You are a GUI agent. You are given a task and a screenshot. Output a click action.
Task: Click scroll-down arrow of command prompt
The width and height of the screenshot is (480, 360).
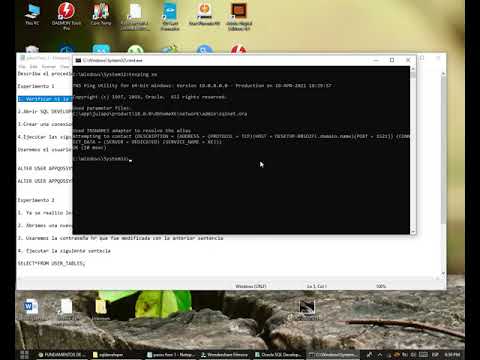click(413, 231)
